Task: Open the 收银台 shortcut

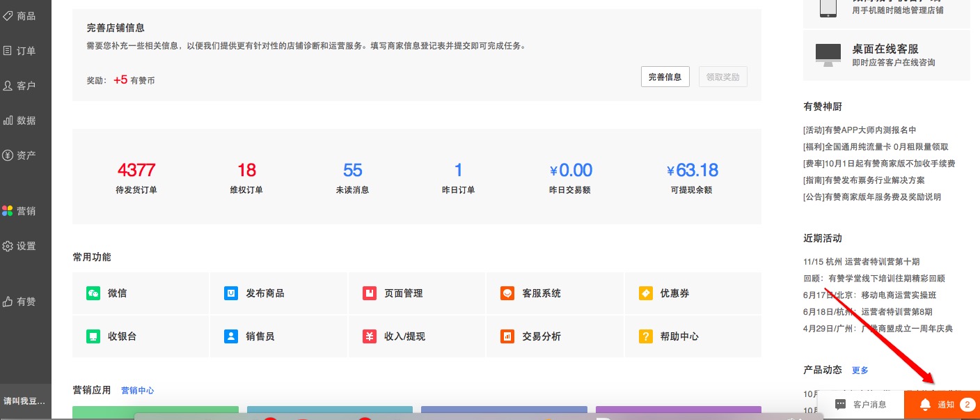Action: [141, 336]
